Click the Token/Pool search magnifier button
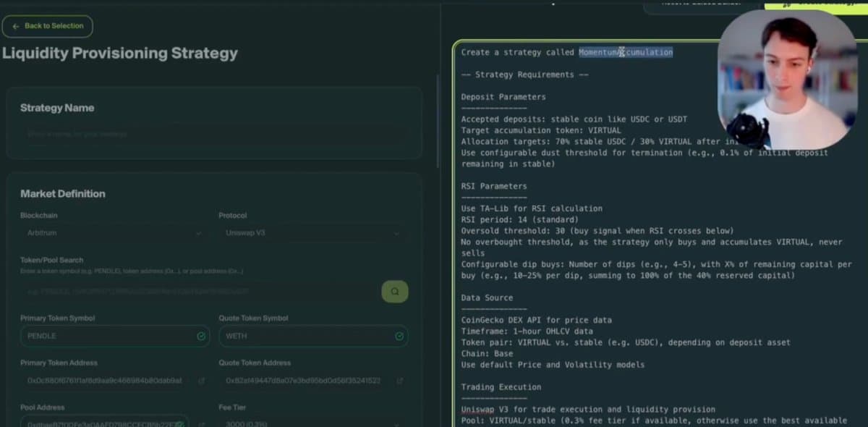This screenshot has height=427, width=868. coord(395,292)
